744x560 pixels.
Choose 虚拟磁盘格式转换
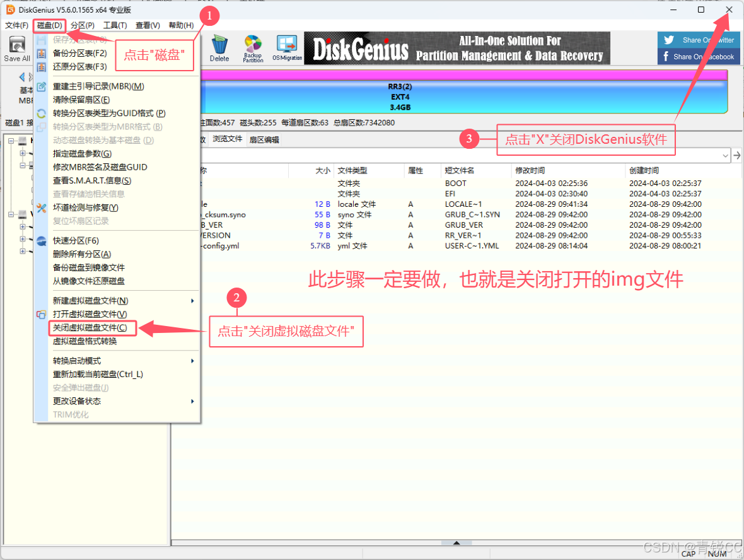tap(85, 341)
